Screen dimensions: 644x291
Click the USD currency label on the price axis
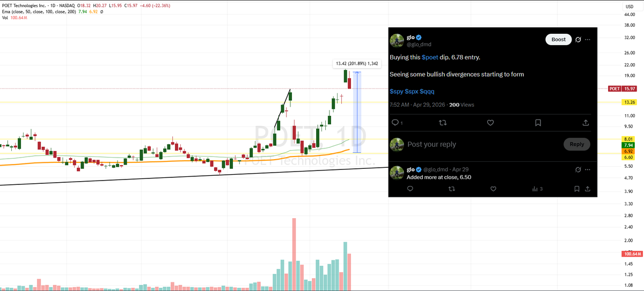630,6
